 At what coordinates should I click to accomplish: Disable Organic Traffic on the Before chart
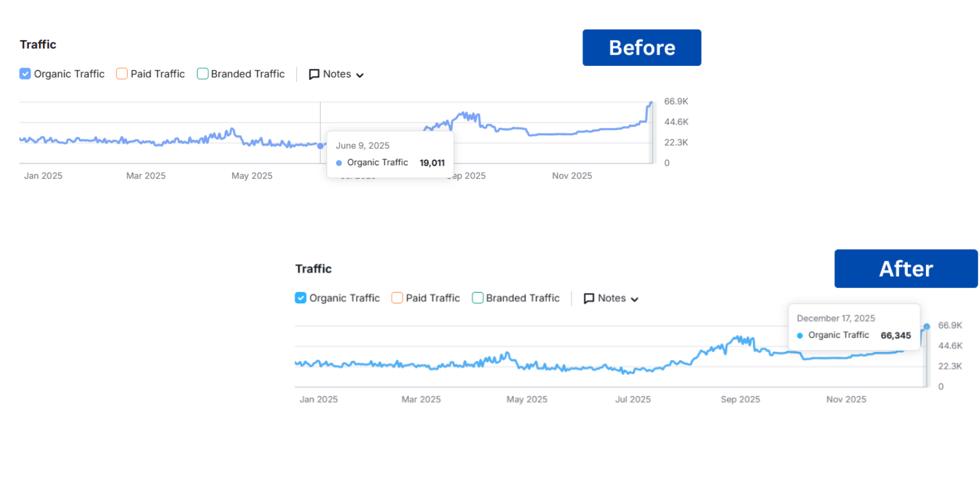(24, 74)
